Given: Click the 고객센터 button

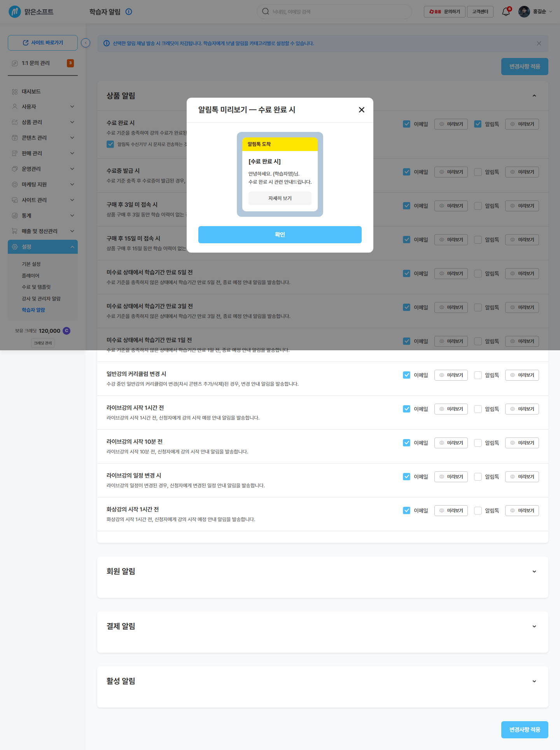Looking at the screenshot, I should (x=480, y=12).
